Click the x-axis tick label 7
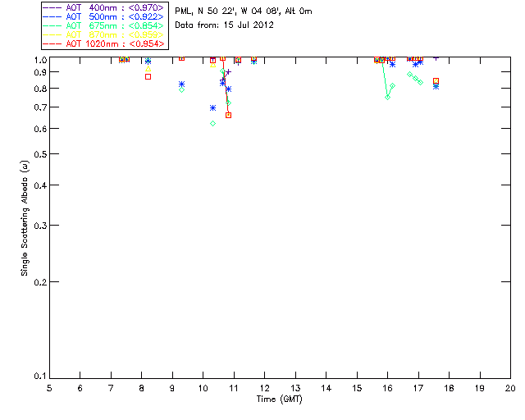The height and width of the screenshot is (420, 525). [111, 388]
